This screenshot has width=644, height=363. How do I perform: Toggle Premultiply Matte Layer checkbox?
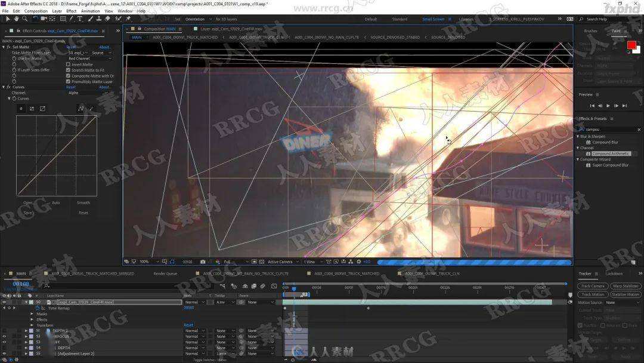coord(68,82)
